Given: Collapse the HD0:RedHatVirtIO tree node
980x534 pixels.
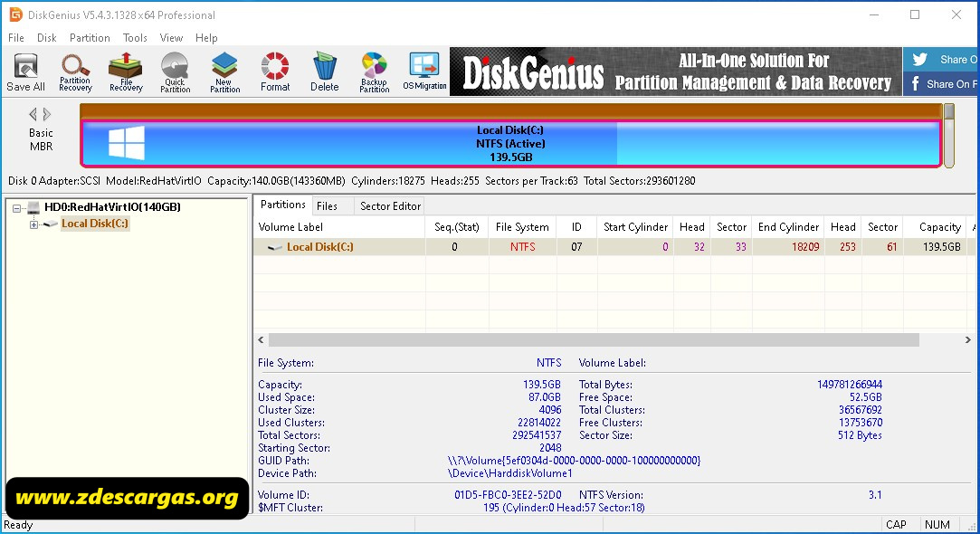Looking at the screenshot, I should [17, 207].
